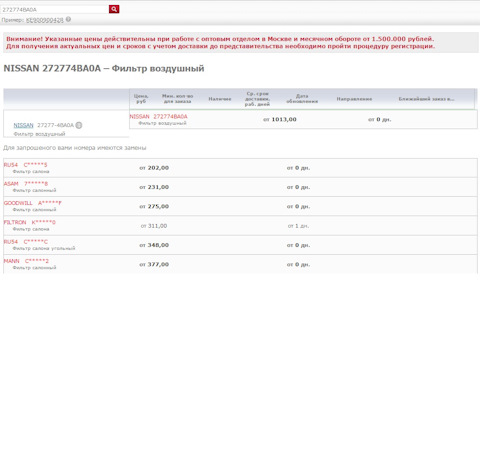Screen dimensions: 480x451
Task: Open the GOODWILL A*****F replacement
Action: click(x=240, y=206)
